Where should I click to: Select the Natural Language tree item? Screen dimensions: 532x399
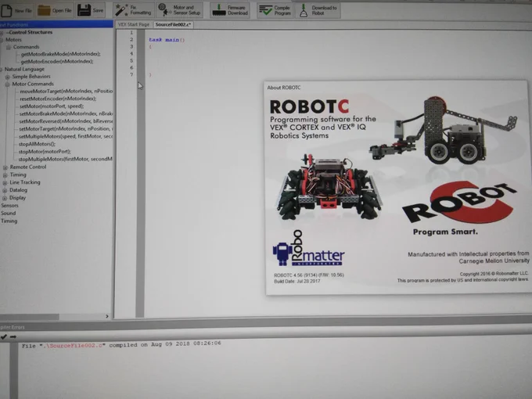tap(24, 69)
